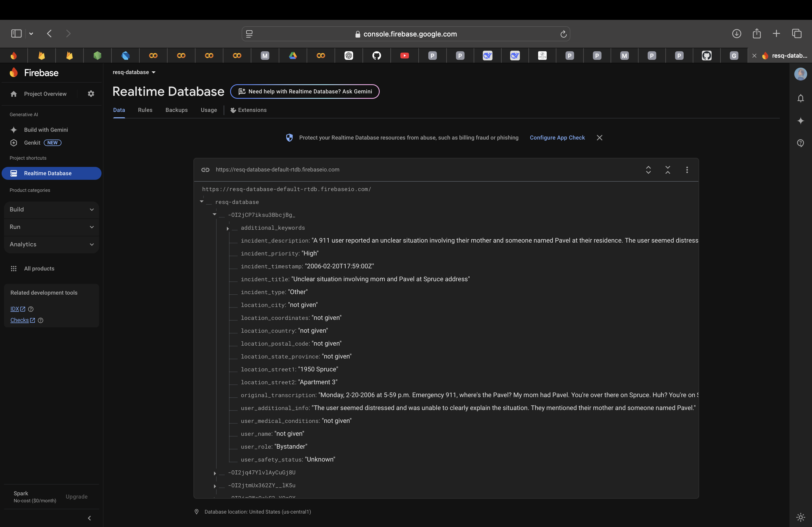Collapse the data view panel
The image size is (812, 527).
coord(668,169)
